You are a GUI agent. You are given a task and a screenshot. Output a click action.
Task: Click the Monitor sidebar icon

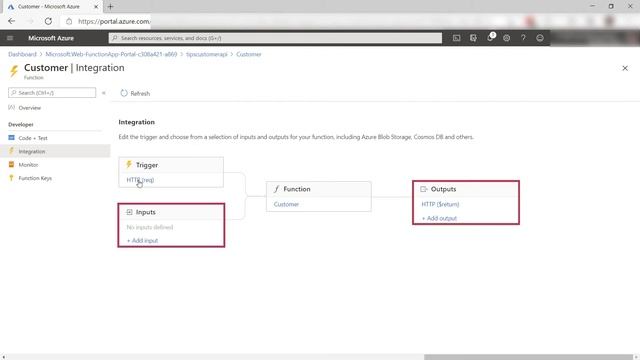11,164
